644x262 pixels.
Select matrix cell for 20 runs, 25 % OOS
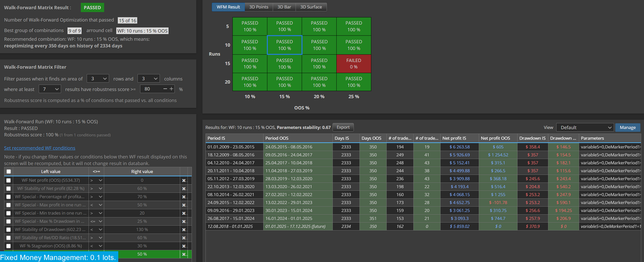pyautogui.click(x=354, y=82)
